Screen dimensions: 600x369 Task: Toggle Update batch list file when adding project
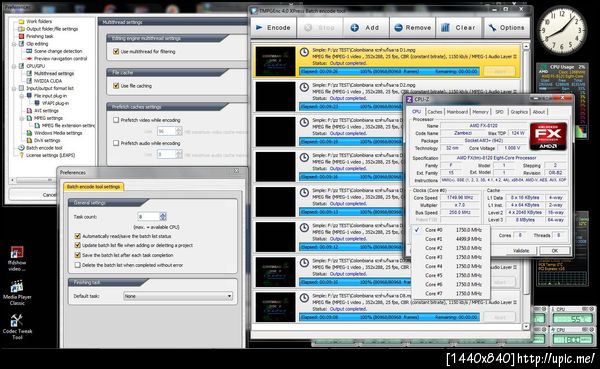click(78, 245)
